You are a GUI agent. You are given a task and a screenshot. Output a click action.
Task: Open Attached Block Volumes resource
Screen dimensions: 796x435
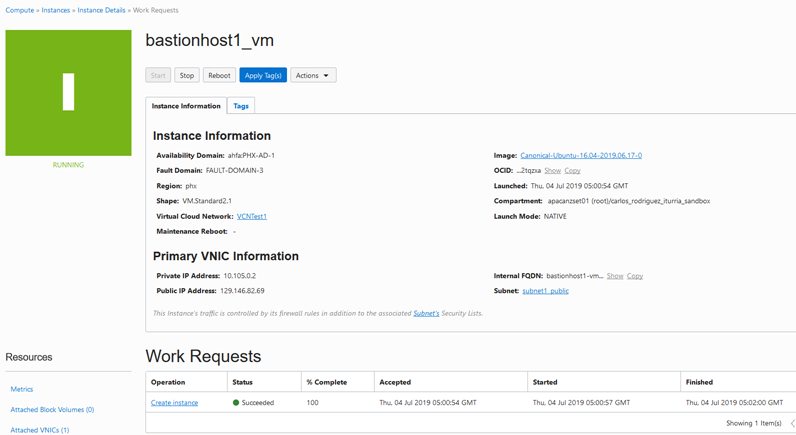tap(52, 410)
